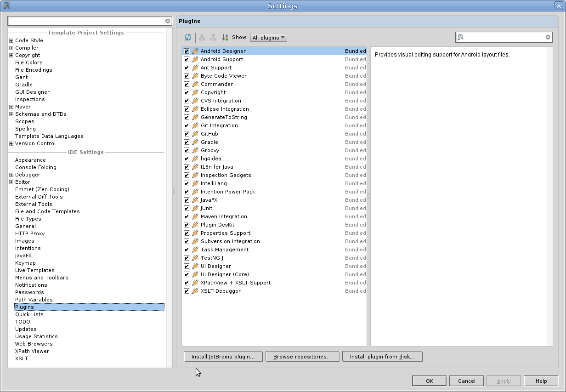Screen dimensions: 566x392
Task: Click the UI Designer (Core) plugin icon
Action: tap(195, 274)
